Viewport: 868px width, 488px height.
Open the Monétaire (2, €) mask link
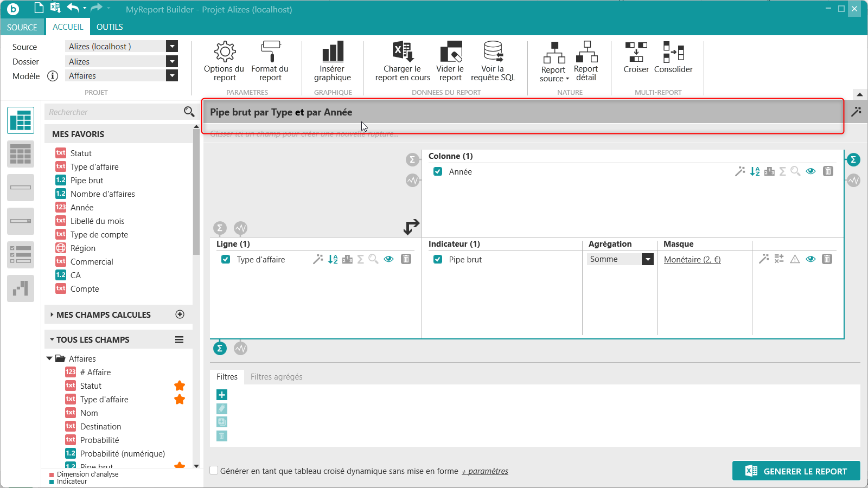coord(692,260)
